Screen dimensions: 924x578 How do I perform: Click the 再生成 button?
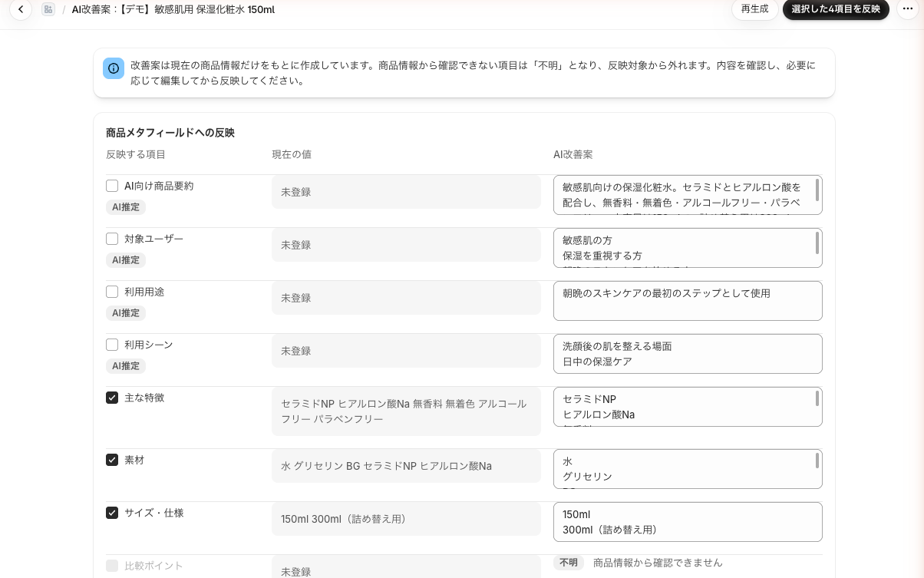[754, 9]
